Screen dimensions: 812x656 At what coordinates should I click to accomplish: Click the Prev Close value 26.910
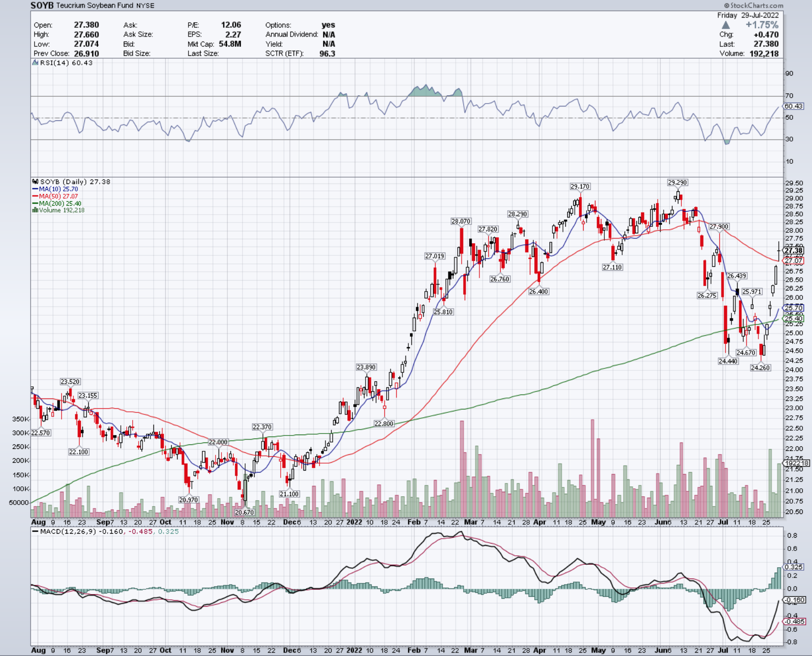point(86,53)
